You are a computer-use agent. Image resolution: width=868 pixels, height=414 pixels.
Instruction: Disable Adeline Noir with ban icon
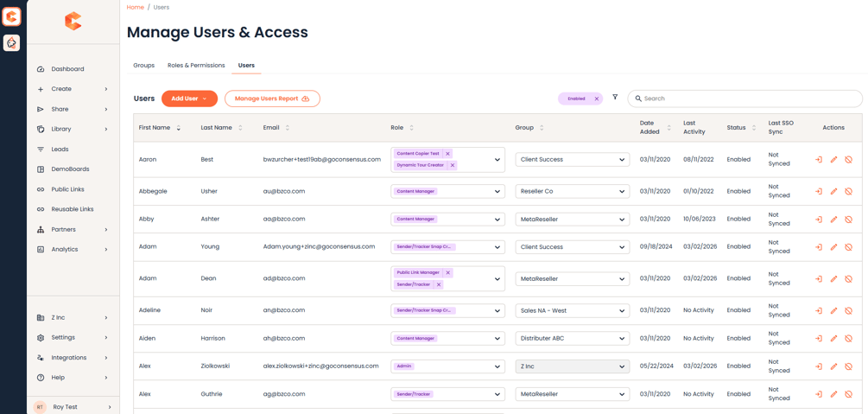[848, 310]
